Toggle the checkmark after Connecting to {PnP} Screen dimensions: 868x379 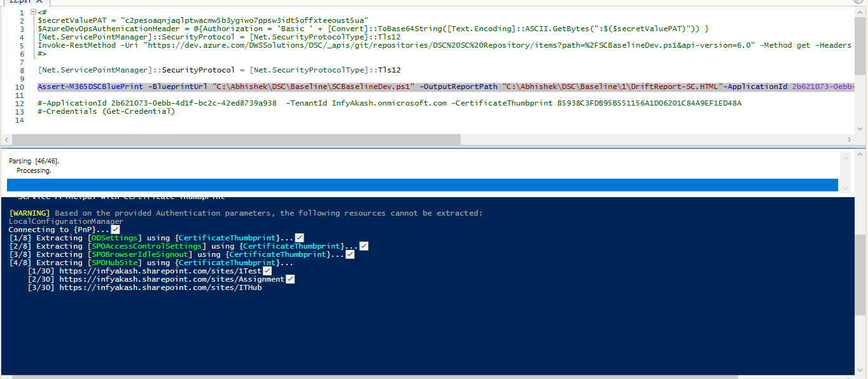pyautogui.click(x=115, y=229)
